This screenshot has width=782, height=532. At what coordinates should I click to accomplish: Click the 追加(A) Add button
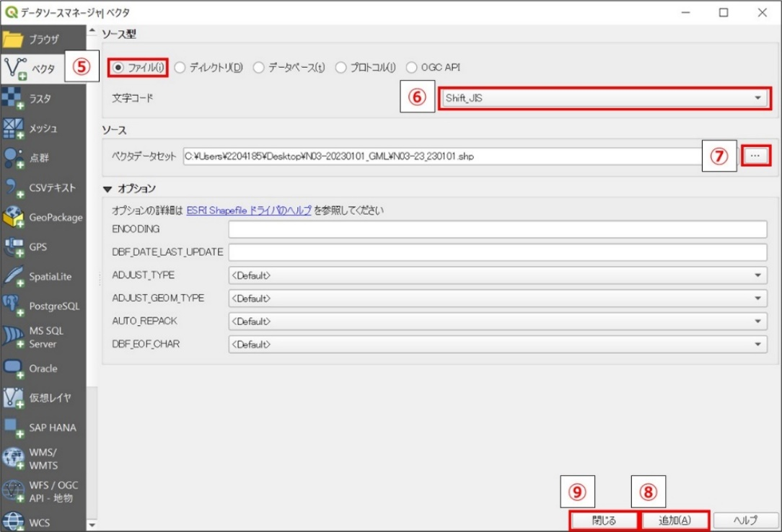(x=675, y=520)
